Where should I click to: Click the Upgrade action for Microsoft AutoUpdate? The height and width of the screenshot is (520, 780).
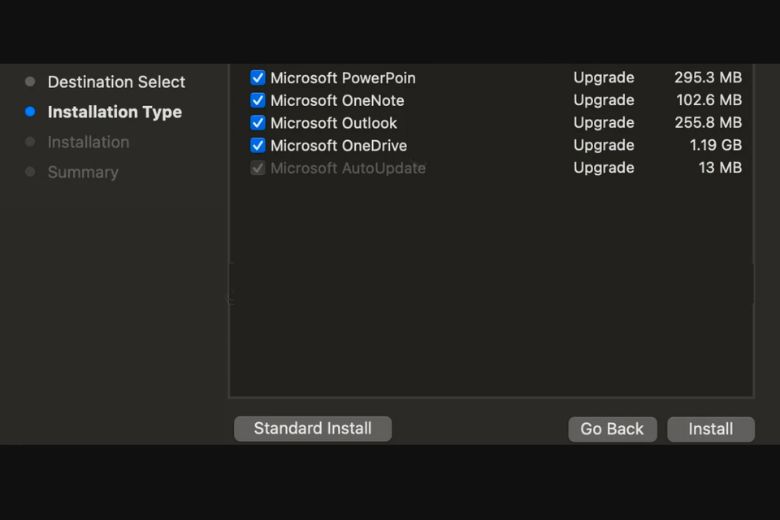point(604,168)
